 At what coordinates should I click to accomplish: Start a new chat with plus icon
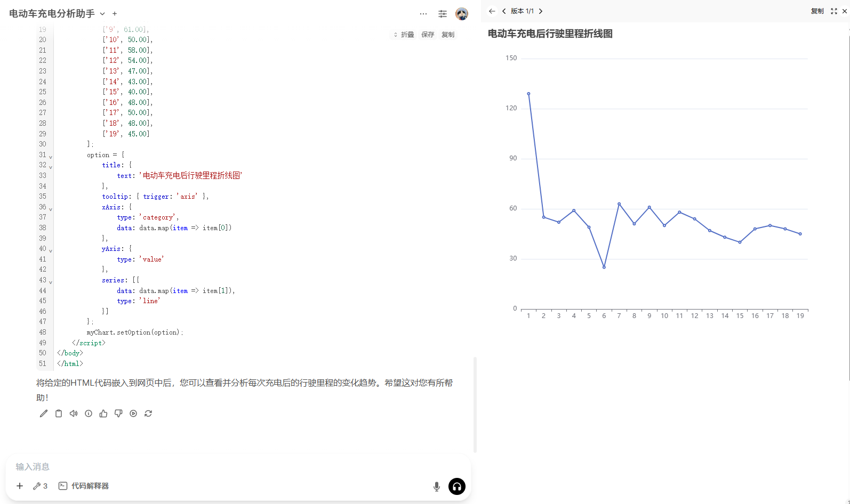pyautogui.click(x=115, y=14)
